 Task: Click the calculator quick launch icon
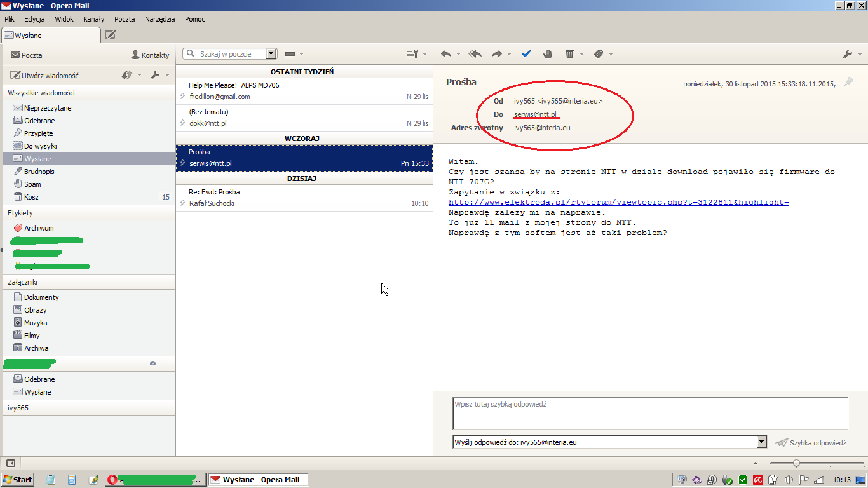(x=72, y=480)
